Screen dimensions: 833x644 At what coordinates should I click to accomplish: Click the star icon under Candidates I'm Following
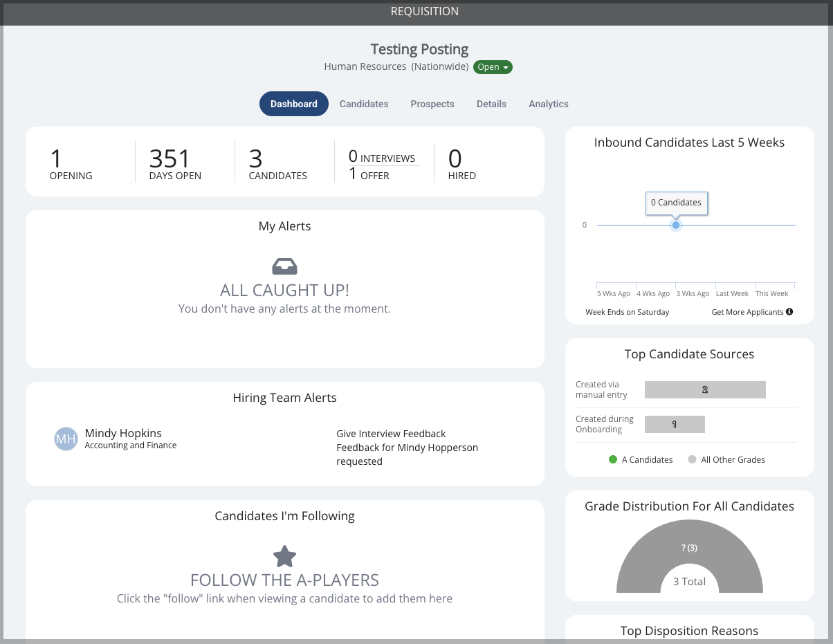pos(284,556)
